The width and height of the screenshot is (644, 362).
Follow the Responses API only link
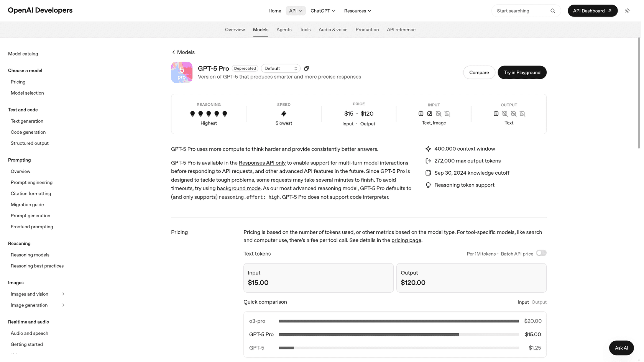262,163
